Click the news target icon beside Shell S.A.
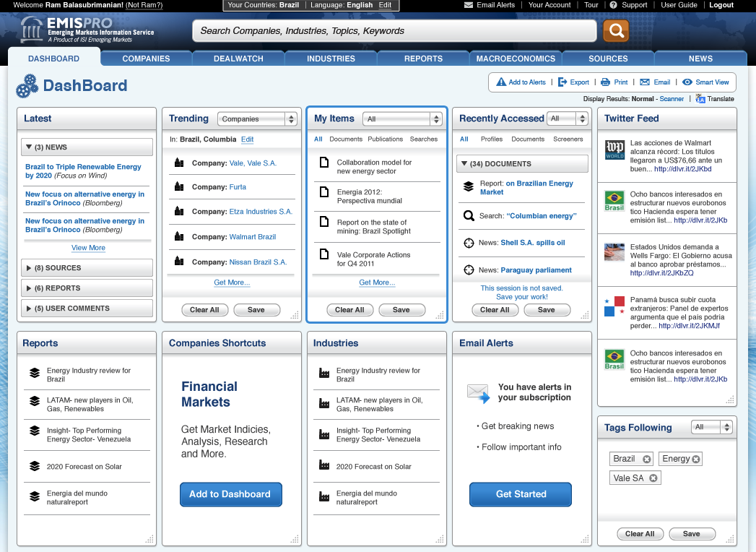This screenshot has width=756, height=552. pos(469,243)
